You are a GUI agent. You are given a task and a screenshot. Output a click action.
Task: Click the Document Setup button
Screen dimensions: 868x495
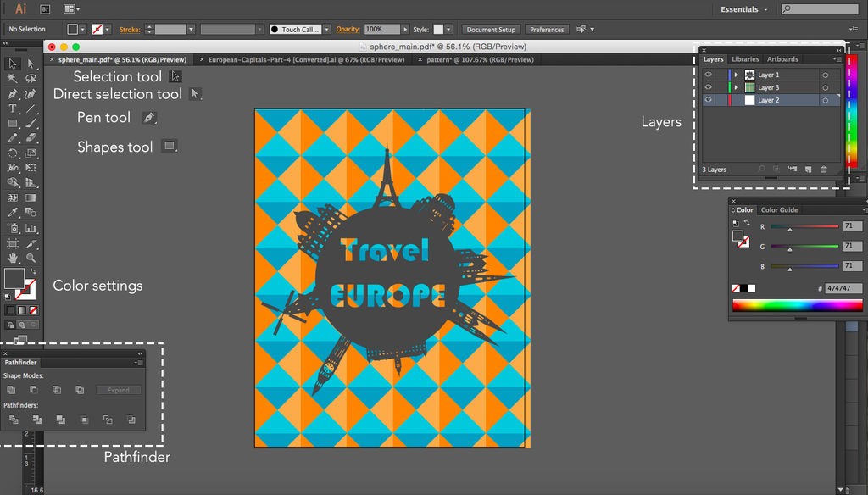(x=491, y=29)
